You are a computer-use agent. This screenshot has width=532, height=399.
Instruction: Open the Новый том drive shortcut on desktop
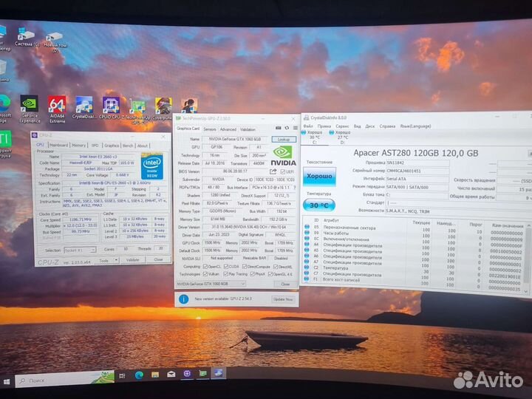pyautogui.click(x=55, y=42)
